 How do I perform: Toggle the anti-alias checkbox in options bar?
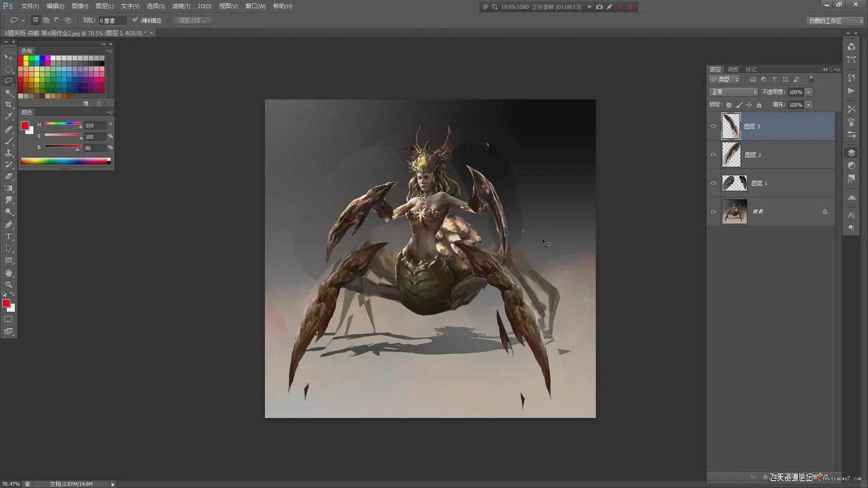click(135, 20)
